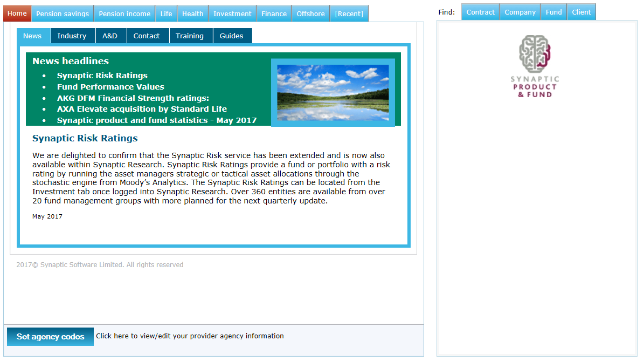Open the Investment tab
The width and height of the screenshot is (644, 361).
coord(232,13)
